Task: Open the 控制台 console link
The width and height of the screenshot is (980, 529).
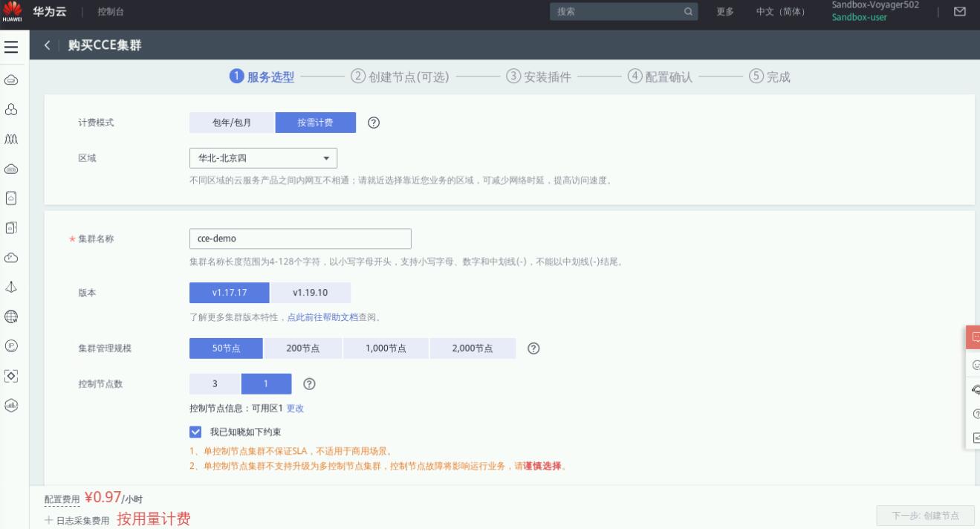Action: tap(111, 12)
